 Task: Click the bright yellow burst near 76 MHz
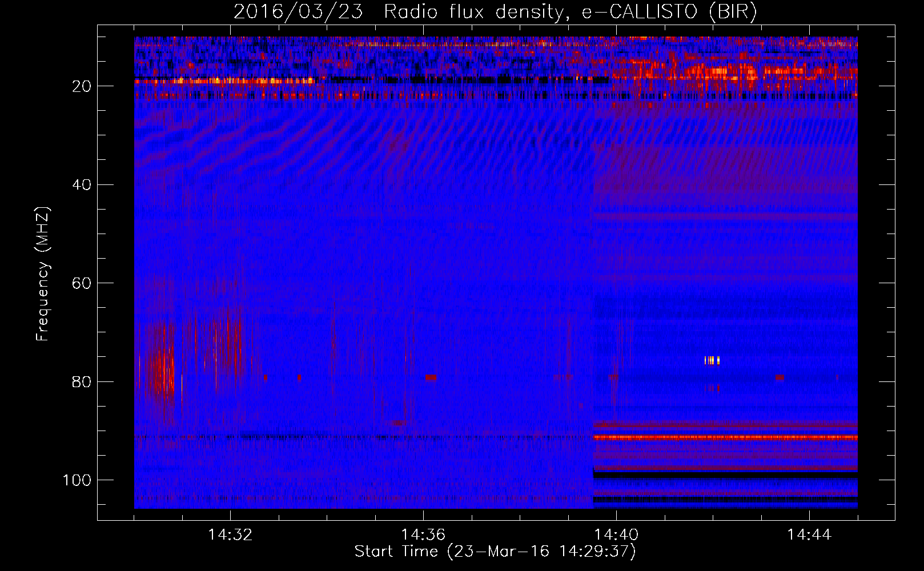712,360
